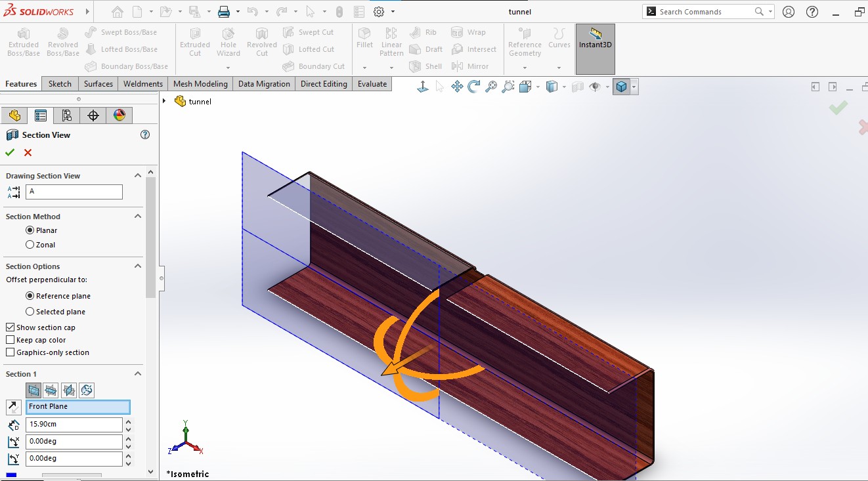
Task: Increase offset distance with up spinner
Action: click(129, 421)
